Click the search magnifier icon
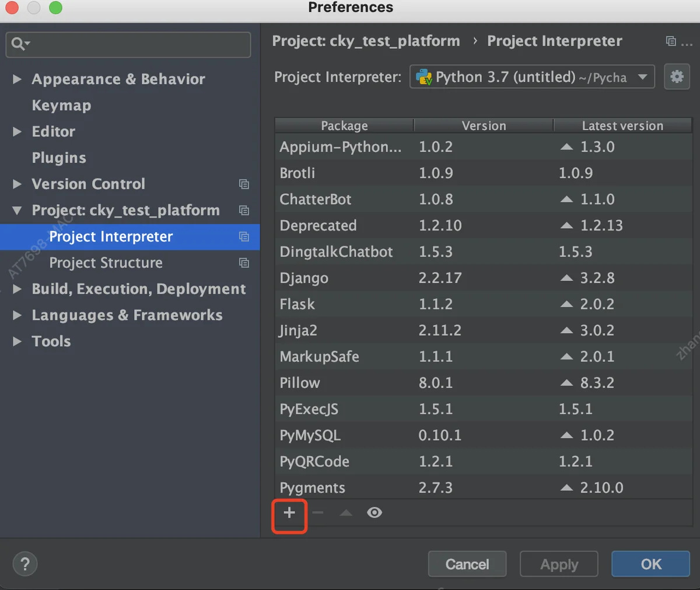700x590 pixels. (x=19, y=44)
